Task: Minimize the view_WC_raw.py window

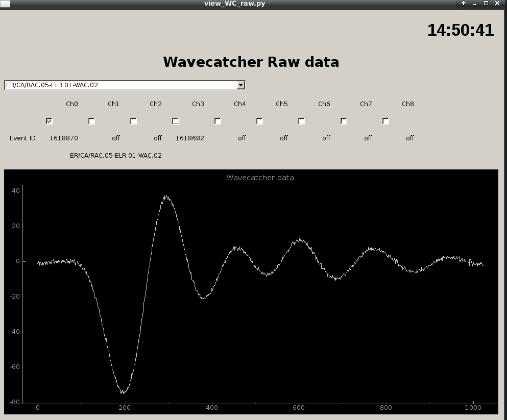Action: (475, 4)
